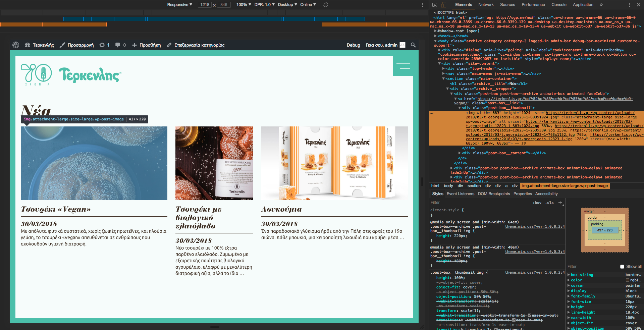Open the 100% zoom dropdown
Viewport: 644px width, 330px height.
click(x=244, y=5)
